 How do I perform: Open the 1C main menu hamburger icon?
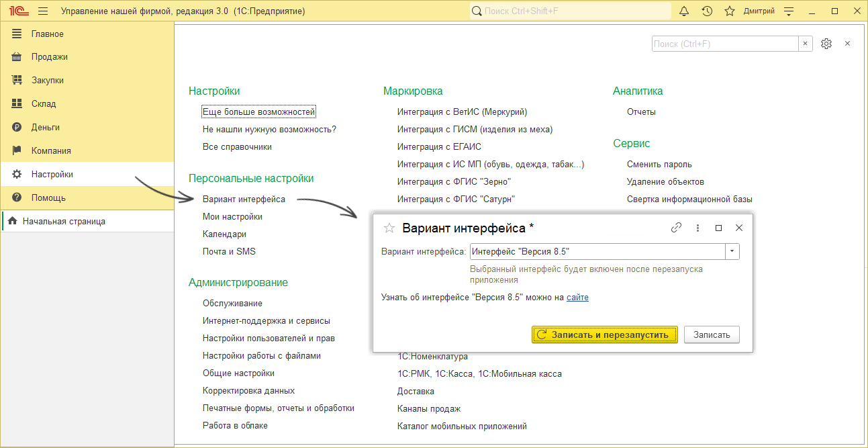coord(43,11)
